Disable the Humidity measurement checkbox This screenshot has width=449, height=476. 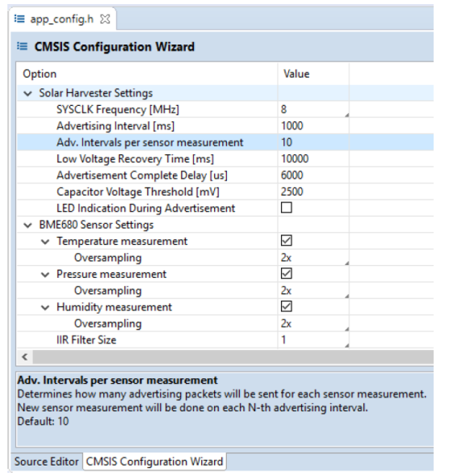(x=287, y=306)
